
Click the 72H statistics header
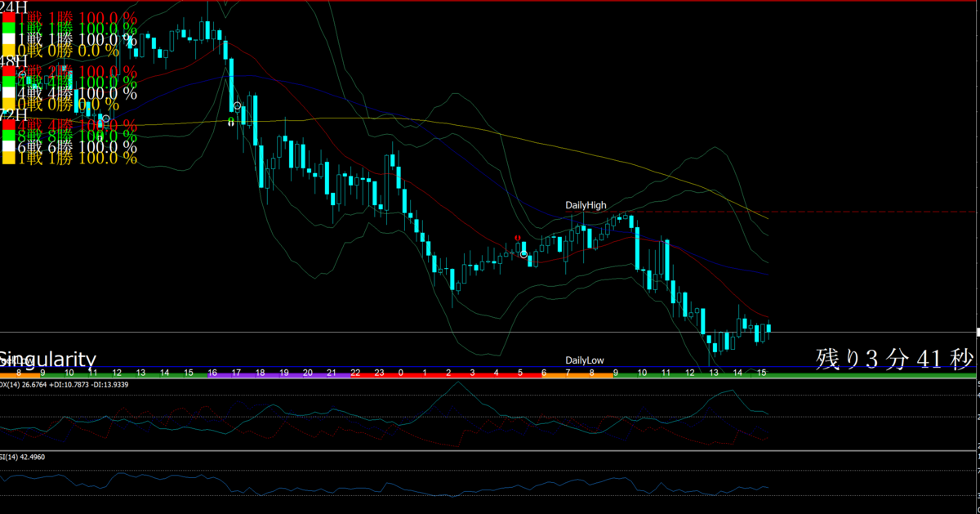click(14, 114)
